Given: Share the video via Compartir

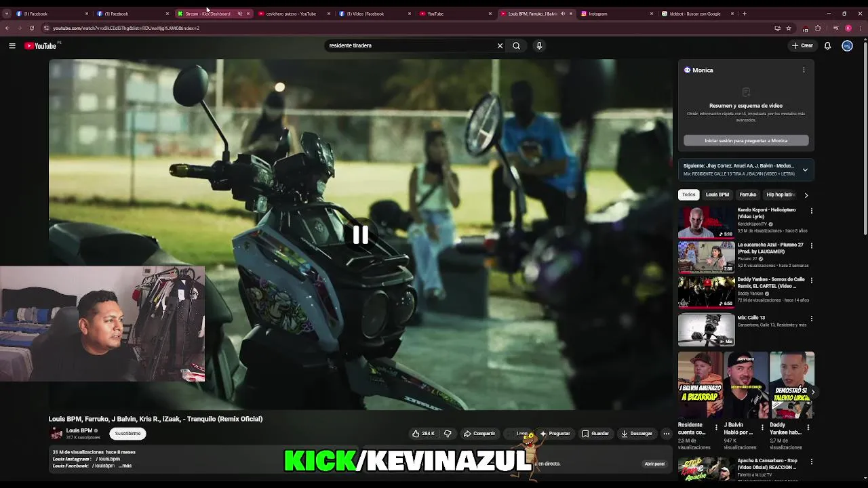Looking at the screenshot, I should (479, 434).
